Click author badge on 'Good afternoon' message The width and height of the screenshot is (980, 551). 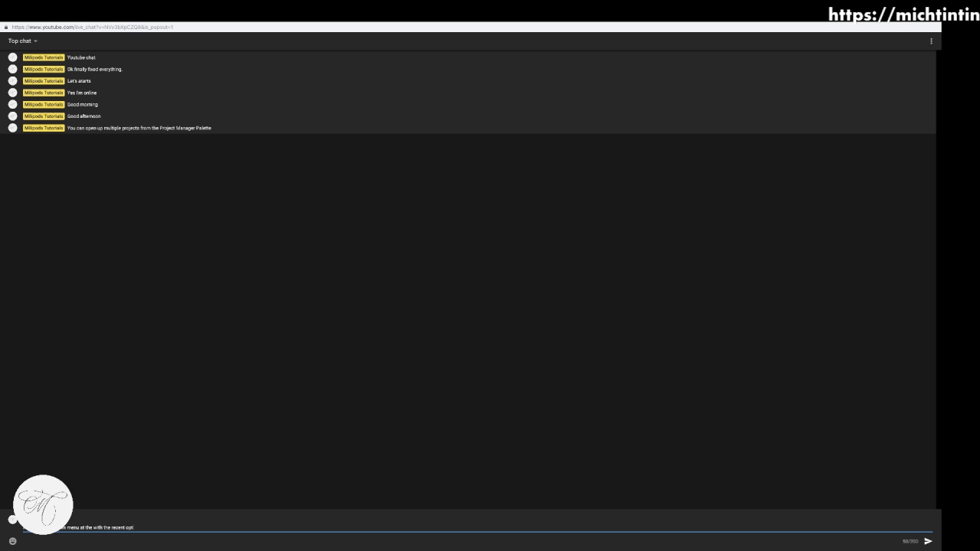point(44,116)
